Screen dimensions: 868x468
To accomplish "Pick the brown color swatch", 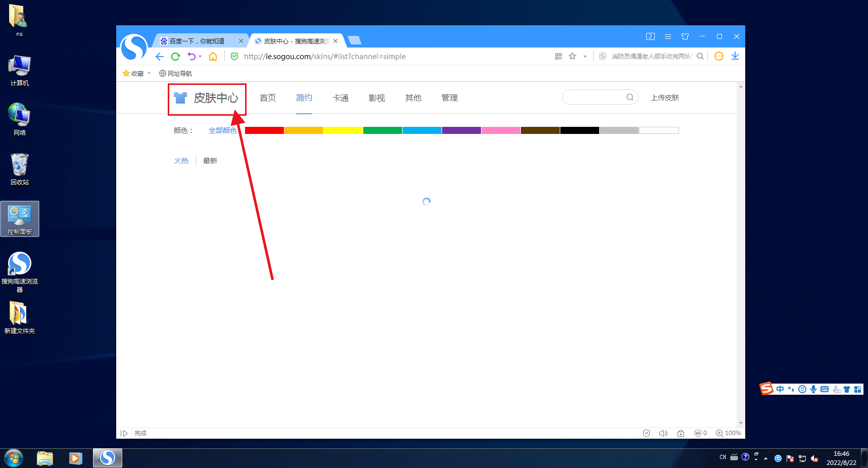I will (x=540, y=130).
